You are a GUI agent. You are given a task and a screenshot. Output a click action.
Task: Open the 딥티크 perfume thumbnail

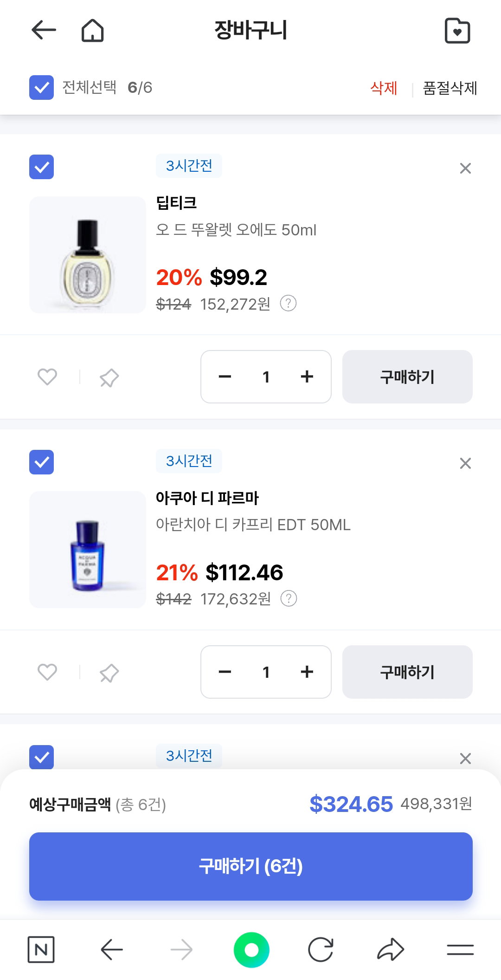(88, 255)
